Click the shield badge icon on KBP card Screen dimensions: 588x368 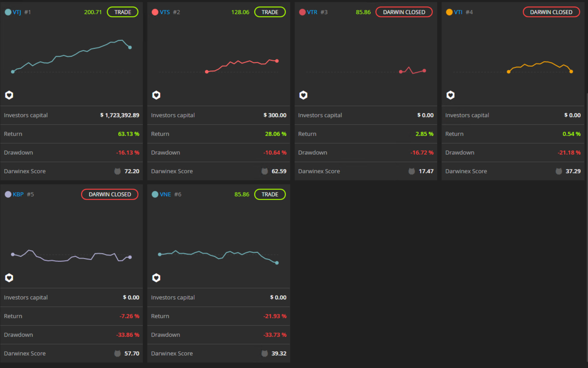pos(9,278)
